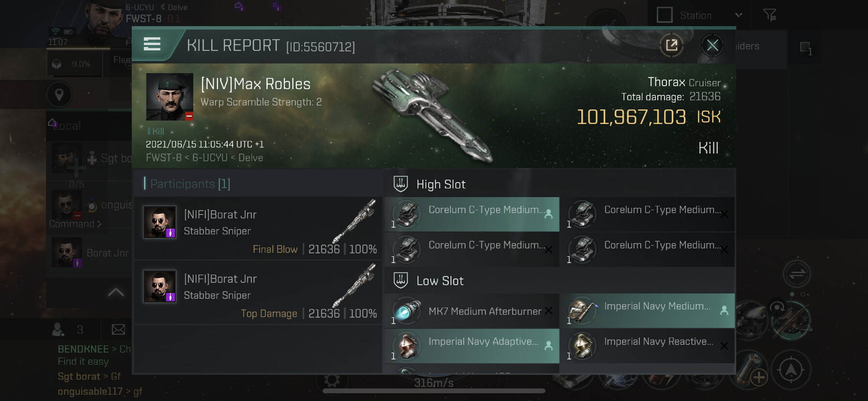868x401 pixels.
Task: Expand the Command channel arrow
Action: [x=99, y=224]
